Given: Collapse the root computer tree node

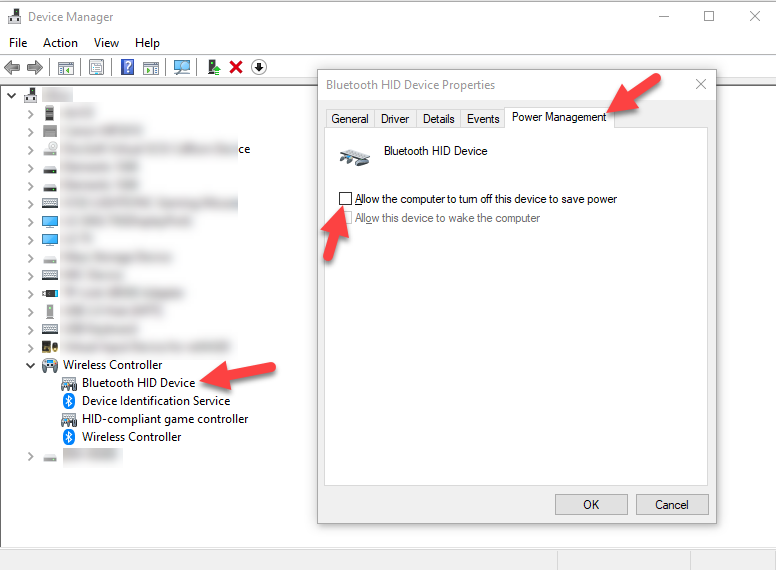Looking at the screenshot, I should coord(12,95).
